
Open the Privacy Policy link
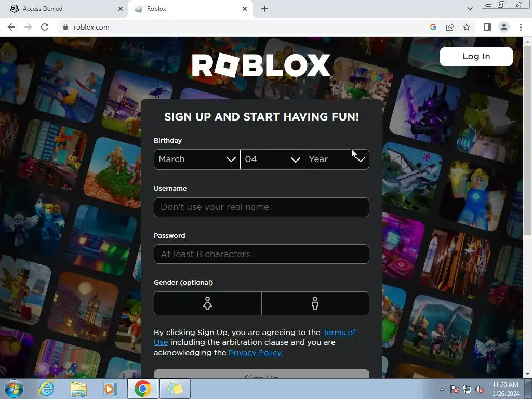tap(255, 353)
